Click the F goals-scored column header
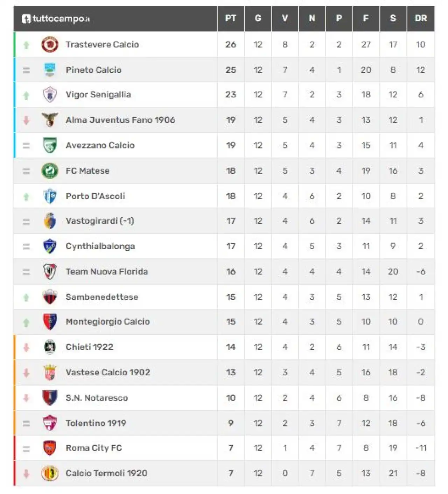Viewport: 448px width, 494px height. point(366,18)
